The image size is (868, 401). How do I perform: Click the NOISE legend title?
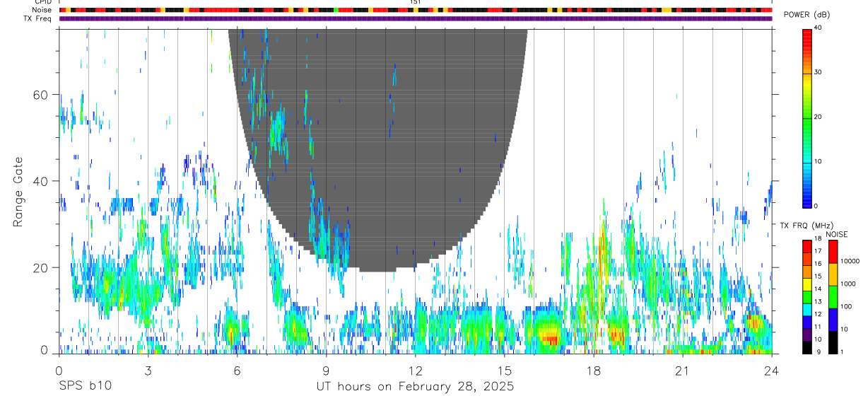835,234
